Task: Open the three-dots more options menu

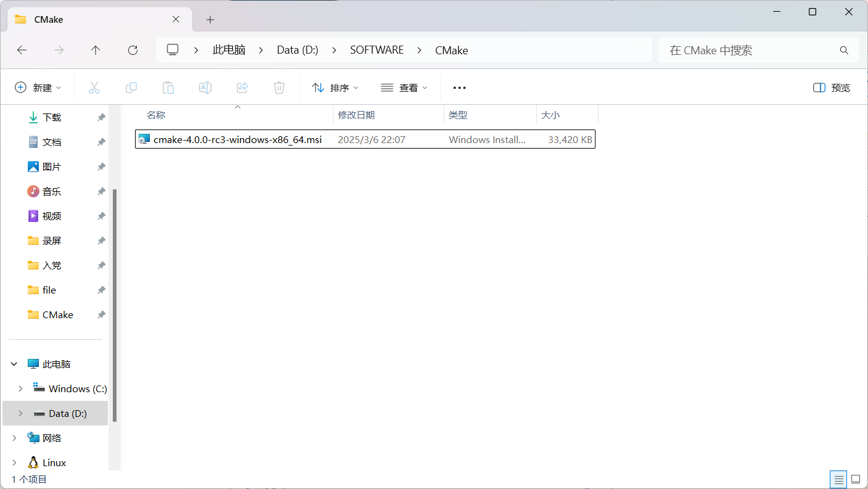Action: coord(459,88)
